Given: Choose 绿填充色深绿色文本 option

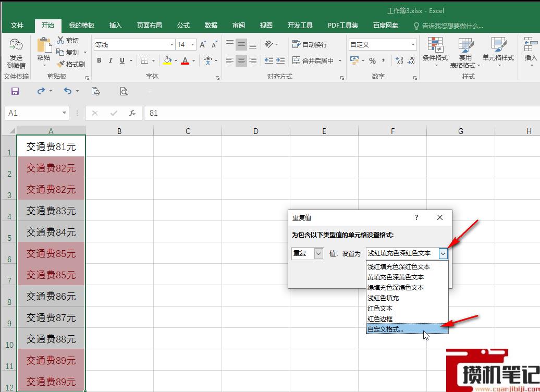Looking at the screenshot, I should point(407,287).
